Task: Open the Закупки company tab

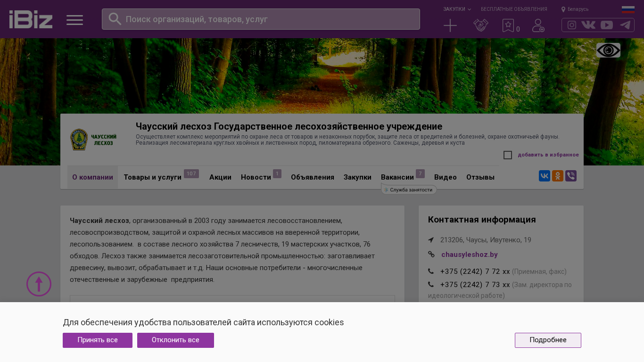Action: [x=357, y=177]
